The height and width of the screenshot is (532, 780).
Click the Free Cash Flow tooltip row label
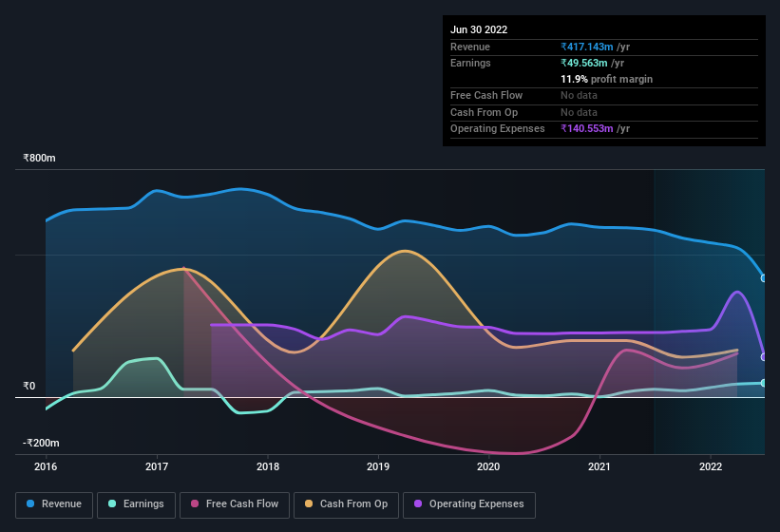pos(486,95)
